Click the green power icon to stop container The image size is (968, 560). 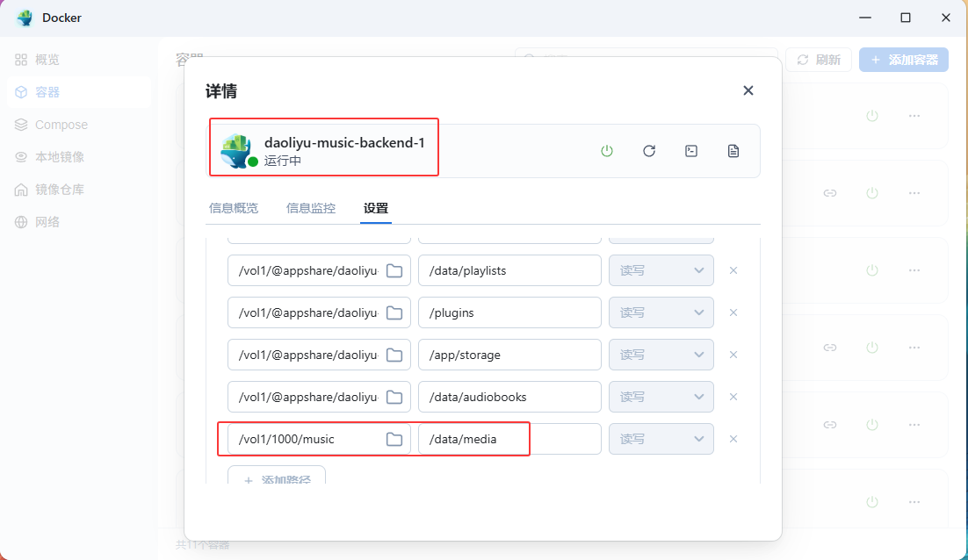[607, 150]
